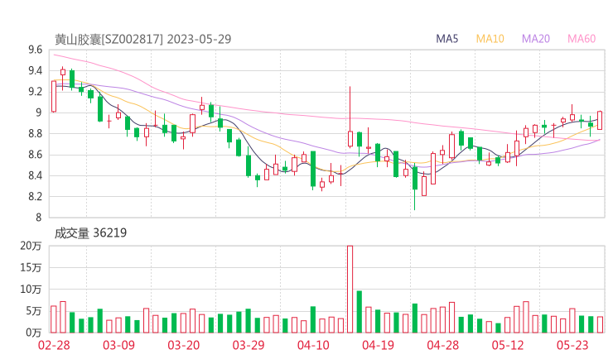Click the stock title 黄山胶囊[SZ002817] 2023-05-29
The image size is (613, 364).
click(x=142, y=39)
